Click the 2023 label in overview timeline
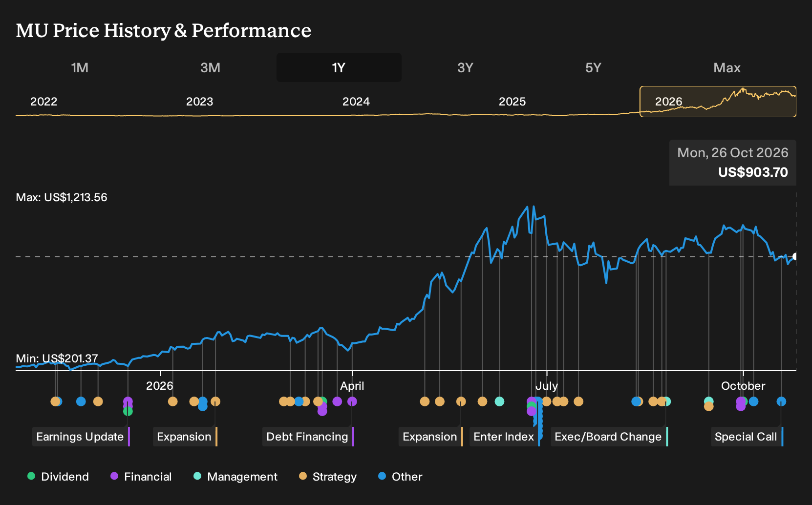This screenshot has width=812, height=505. click(x=200, y=102)
